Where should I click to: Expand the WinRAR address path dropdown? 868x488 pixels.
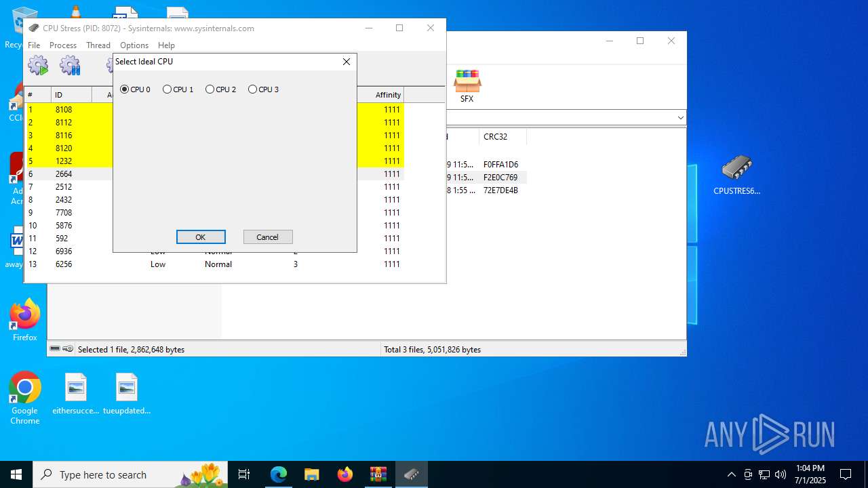click(x=680, y=118)
